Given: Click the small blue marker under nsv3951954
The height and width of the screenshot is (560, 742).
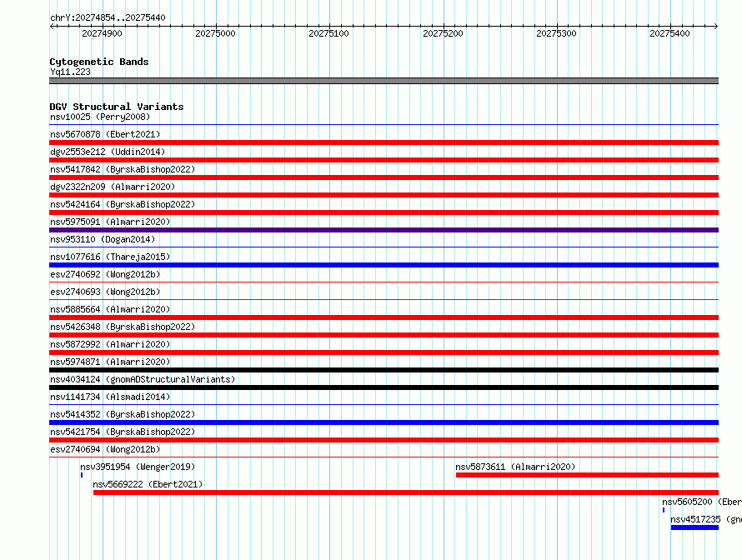Looking at the screenshot, I should pyautogui.click(x=82, y=475).
